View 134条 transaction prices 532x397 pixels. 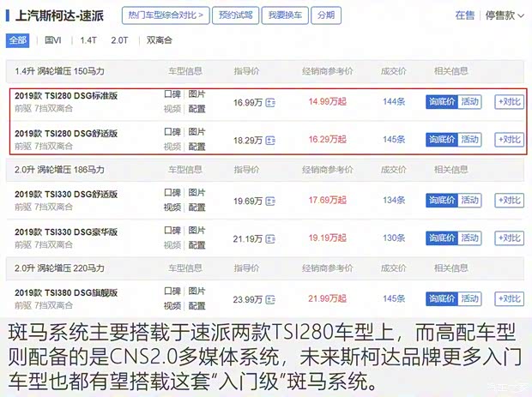(394, 200)
